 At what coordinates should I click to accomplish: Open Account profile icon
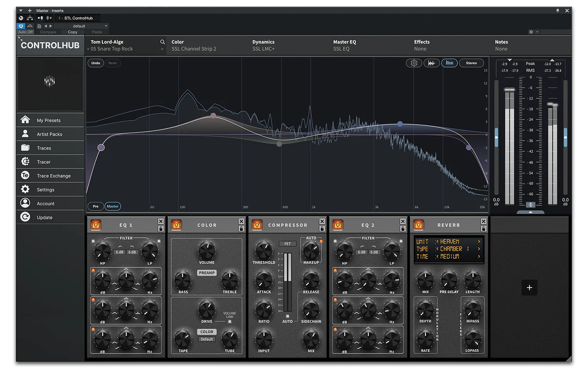25,203
